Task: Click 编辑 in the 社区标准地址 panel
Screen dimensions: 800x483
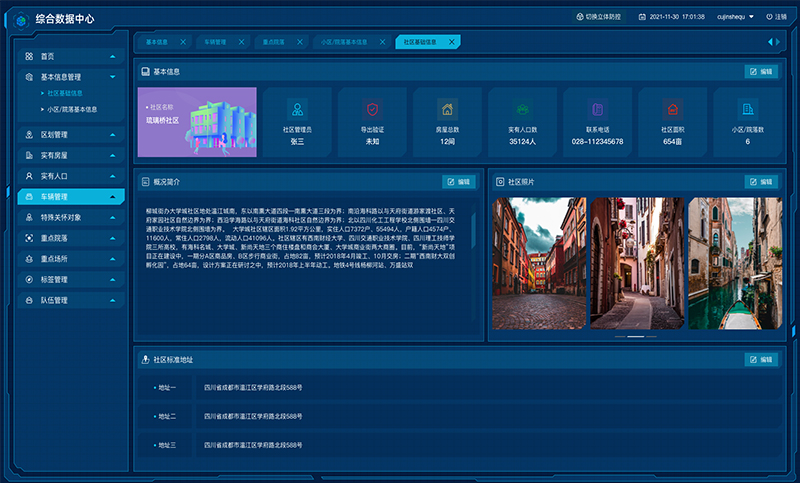Action: pos(761,360)
